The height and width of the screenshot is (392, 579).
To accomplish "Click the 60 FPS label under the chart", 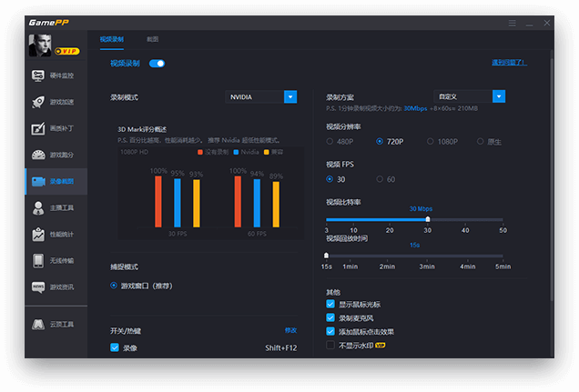I will [257, 234].
